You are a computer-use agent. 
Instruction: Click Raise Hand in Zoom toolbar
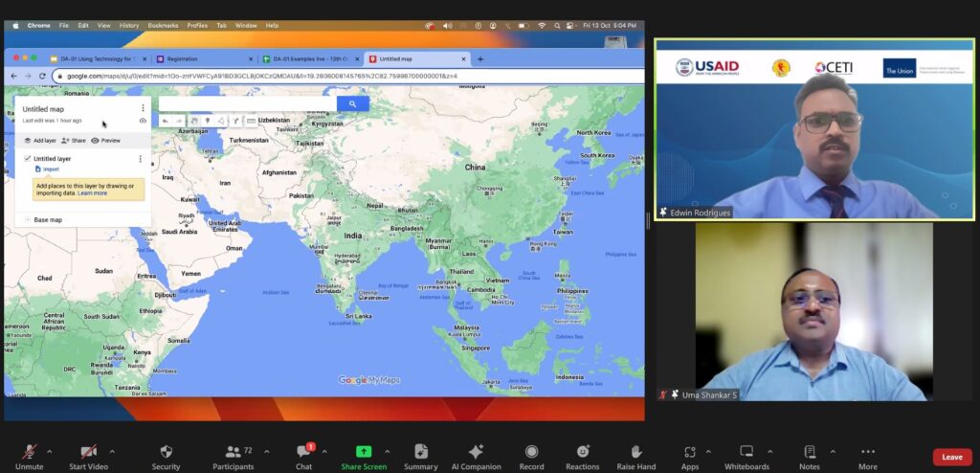[635, 456]
